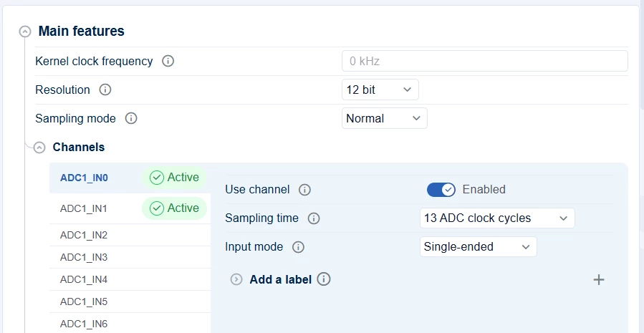The height and width of the screenshot is (333, 644).
Task: Click the Active badge of ADC1_IN1
Action: pyautogui.click(x=174, y=208)
